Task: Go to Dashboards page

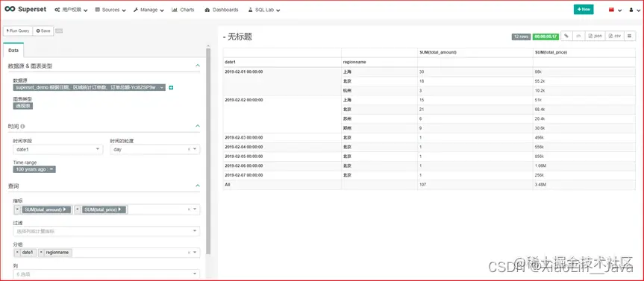Action: pyautogui.click(x=221, y=10)
